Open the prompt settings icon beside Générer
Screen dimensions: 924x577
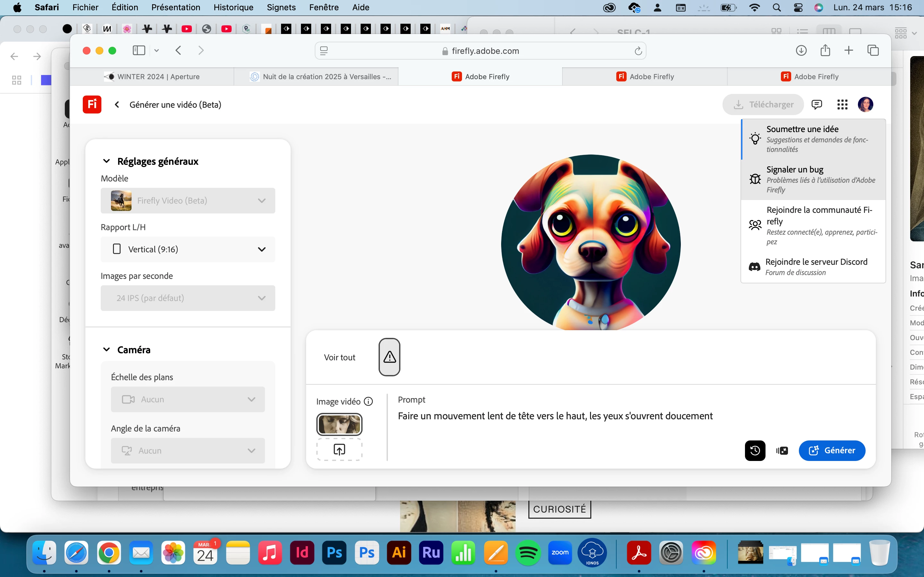782,450
